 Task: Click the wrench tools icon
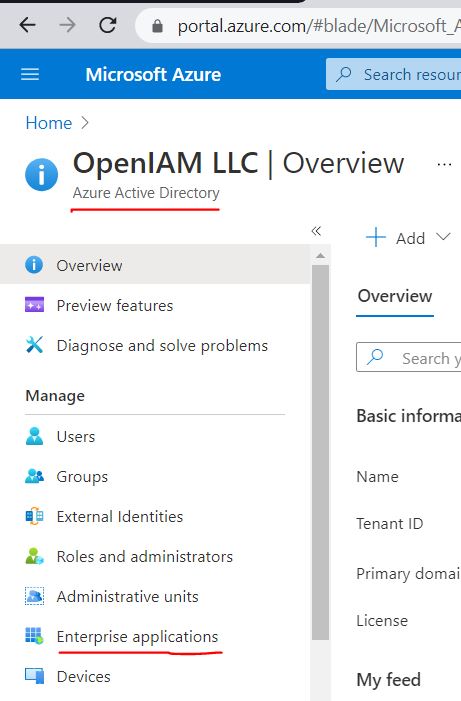point(34,345)
